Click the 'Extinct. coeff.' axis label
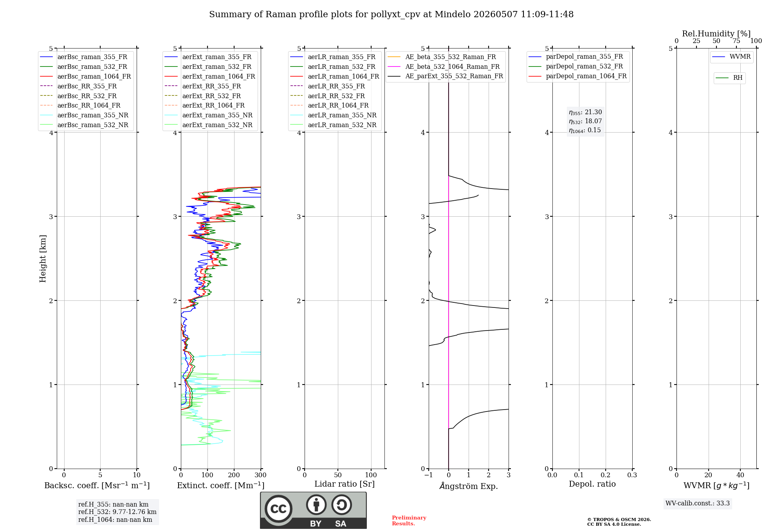Viewport: 783px width, 532px height. [221, 485]
